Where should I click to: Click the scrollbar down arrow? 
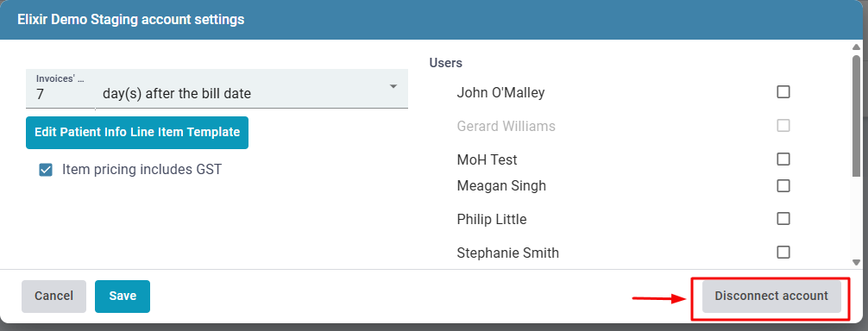tap(857, 264)
